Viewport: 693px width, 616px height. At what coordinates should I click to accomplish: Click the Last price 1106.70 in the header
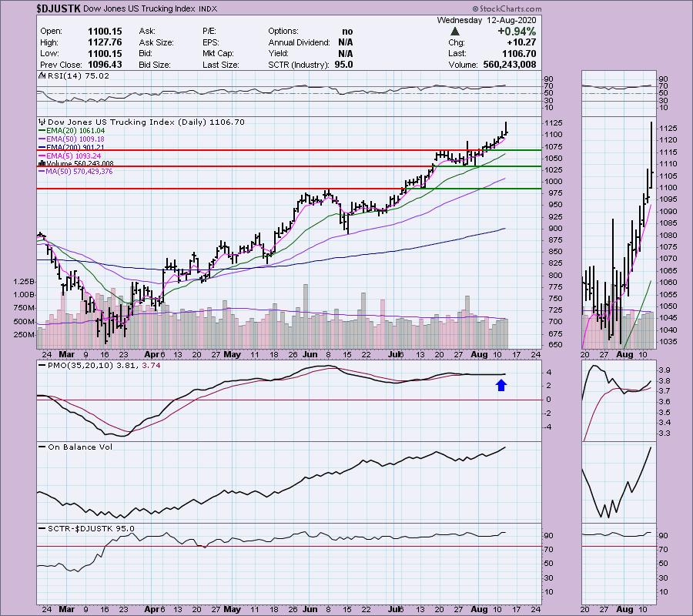click(x=519, y=53)
